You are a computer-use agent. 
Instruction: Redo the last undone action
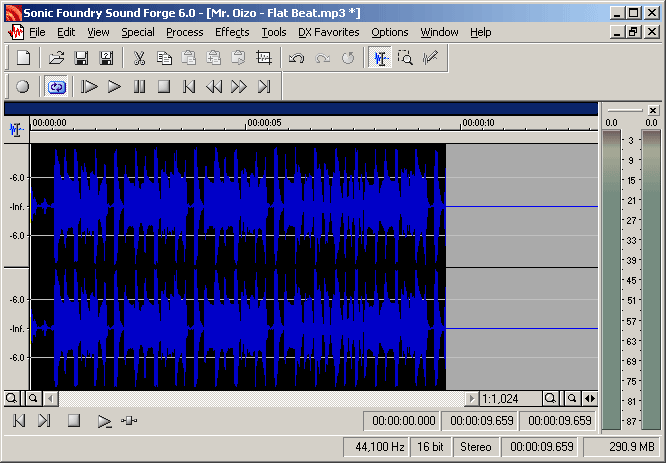pos(322,58)
